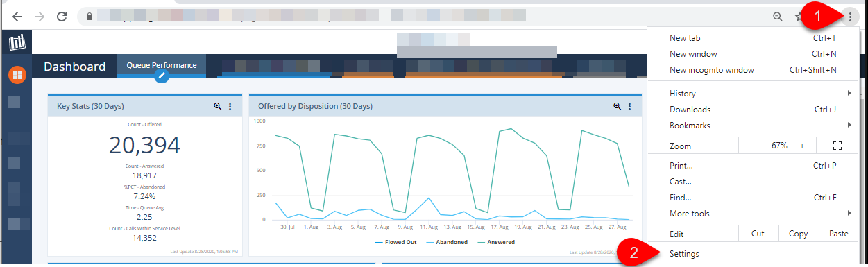Open Key Stats widget options menu
868x267 pixels.
pos(230,106)
